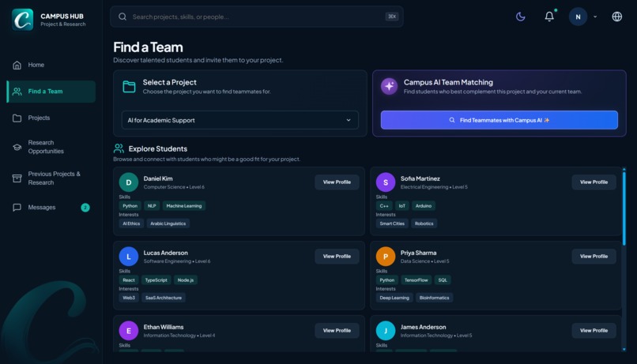Click Lucas Anderson's L avatar

[129, 257]
